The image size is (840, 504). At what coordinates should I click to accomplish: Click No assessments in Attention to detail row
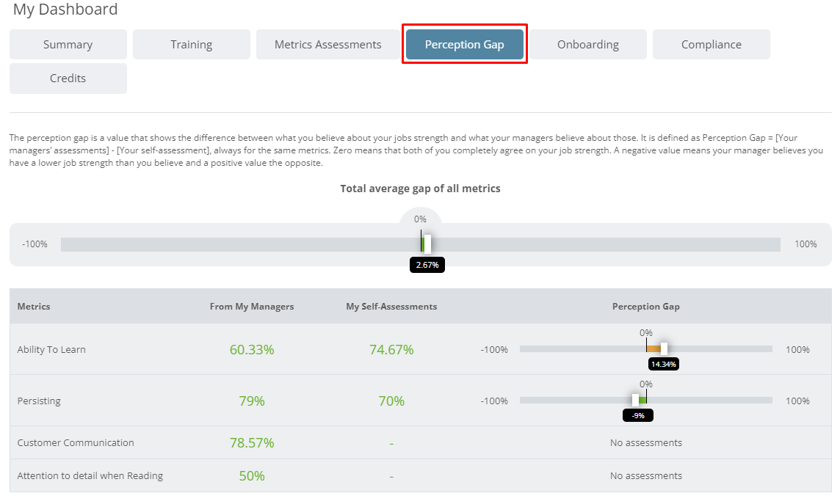[x=646, y=475]
